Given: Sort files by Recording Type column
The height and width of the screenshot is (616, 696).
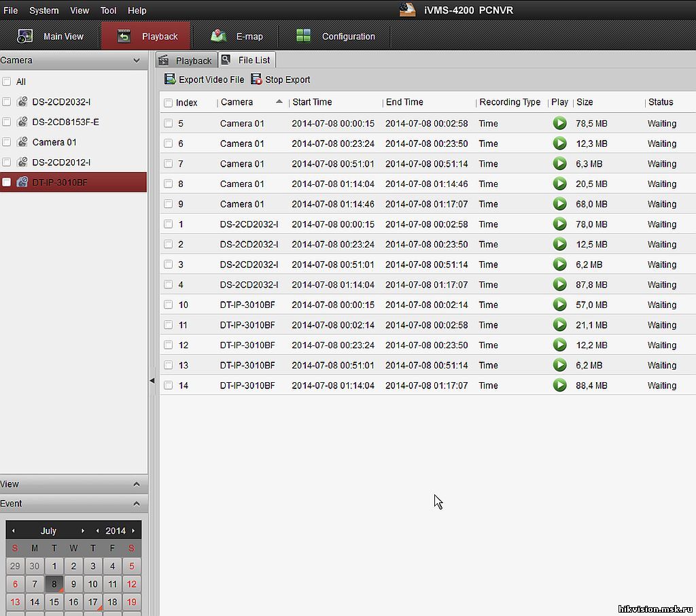Looking at the screenshot, I should click(510, 102).
